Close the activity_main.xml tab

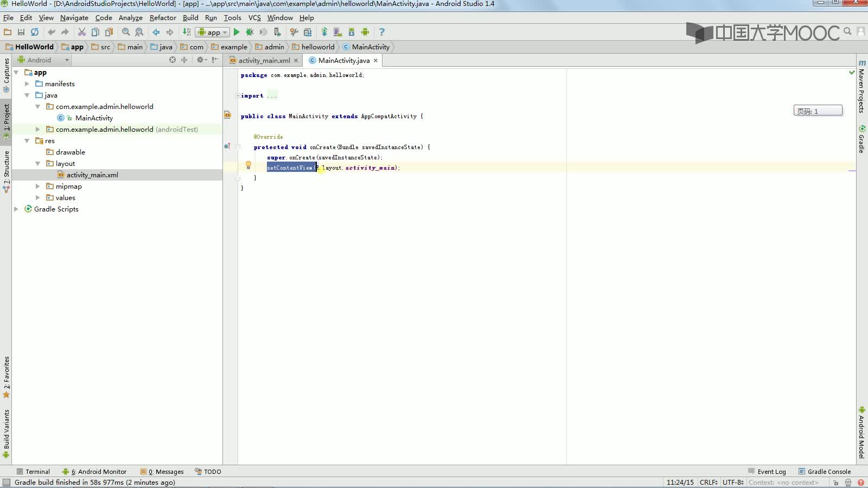296,61
